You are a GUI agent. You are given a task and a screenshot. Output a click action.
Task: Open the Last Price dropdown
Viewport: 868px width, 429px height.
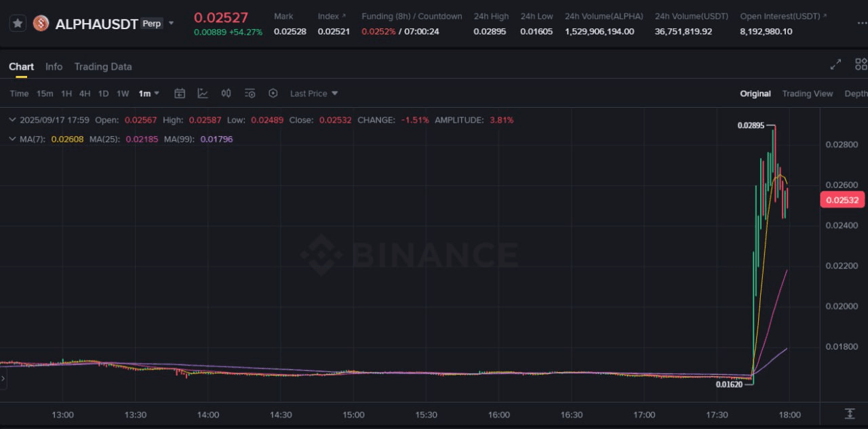click(x=314, y=94)
